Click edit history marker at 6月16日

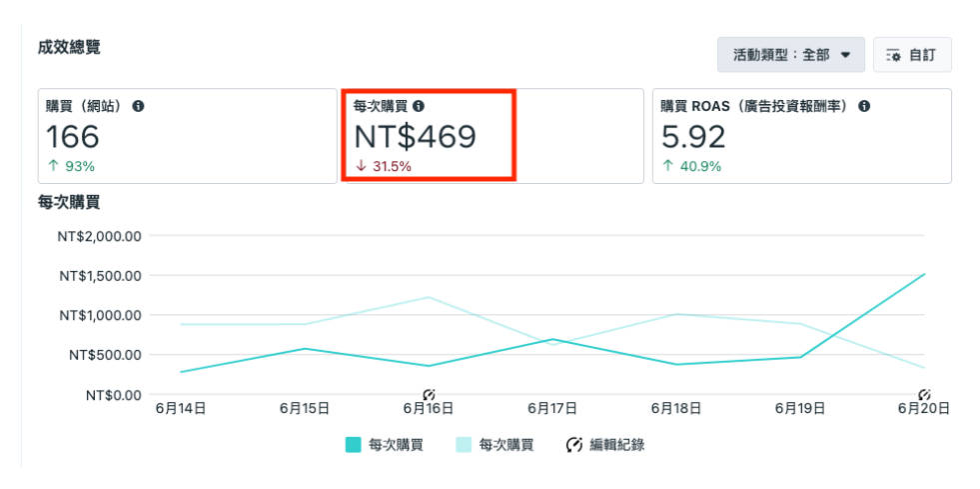[x=429, y=395]
